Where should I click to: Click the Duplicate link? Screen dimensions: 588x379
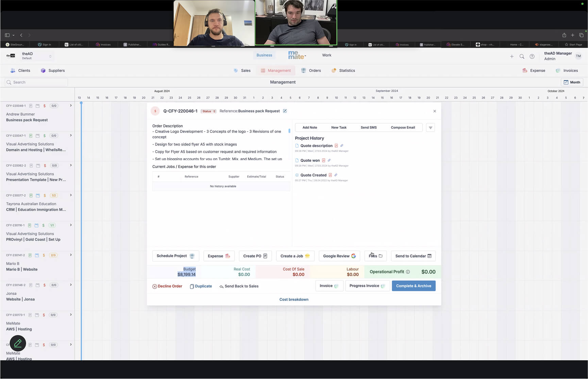coord(201,286)
